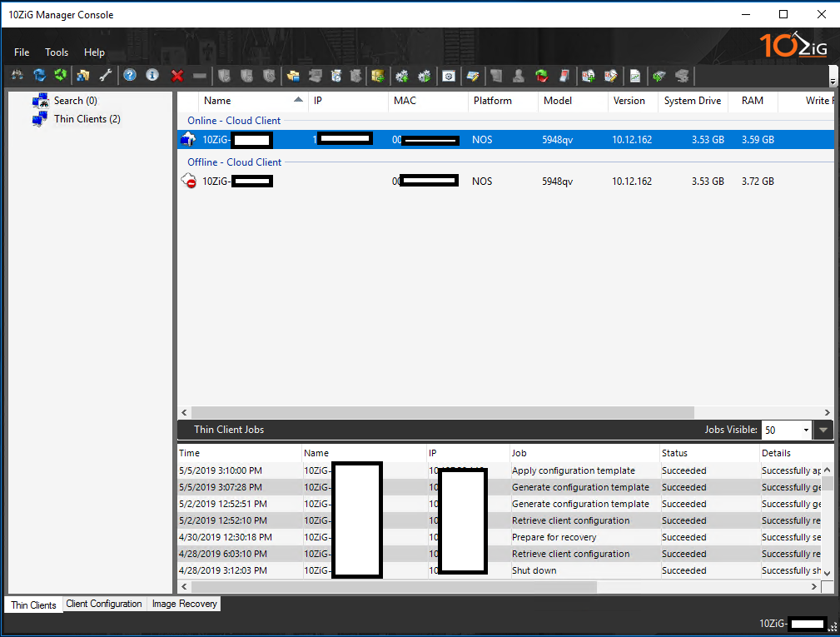
Task: Open the File menu
Action: (22, 52)
